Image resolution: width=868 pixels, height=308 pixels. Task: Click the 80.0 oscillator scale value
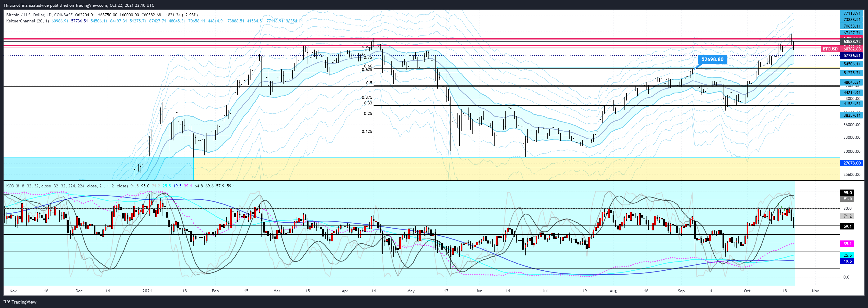pyautogui.click(x=847, y=208)
